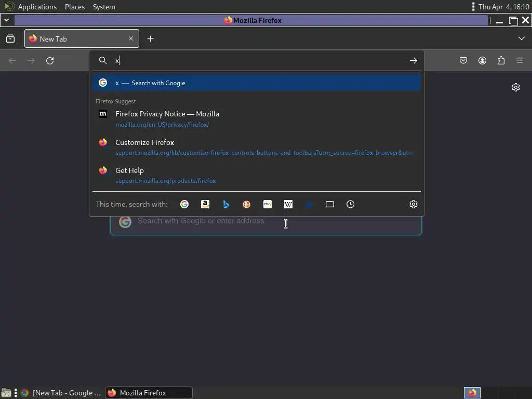This screenshot has width=532, height=399.
Task: Click the Thu Apr 4, 16:10 clock
Action: tap(503, 7)
